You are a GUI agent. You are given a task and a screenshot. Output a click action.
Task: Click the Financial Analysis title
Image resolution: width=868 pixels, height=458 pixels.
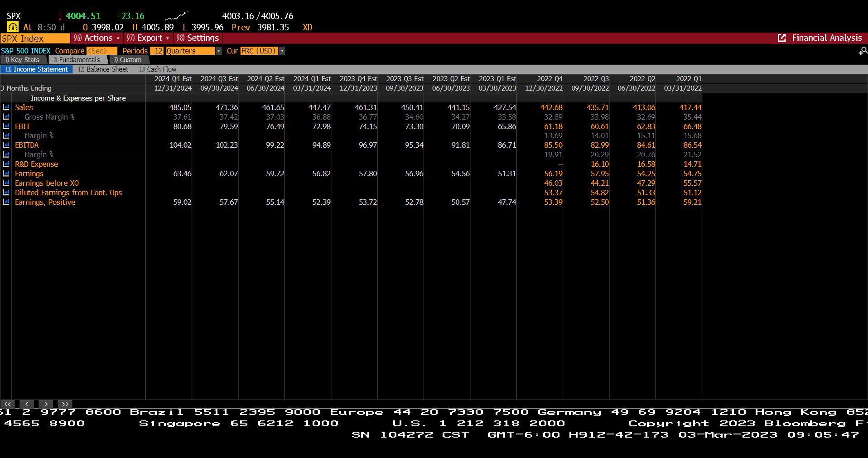point(827,38)
